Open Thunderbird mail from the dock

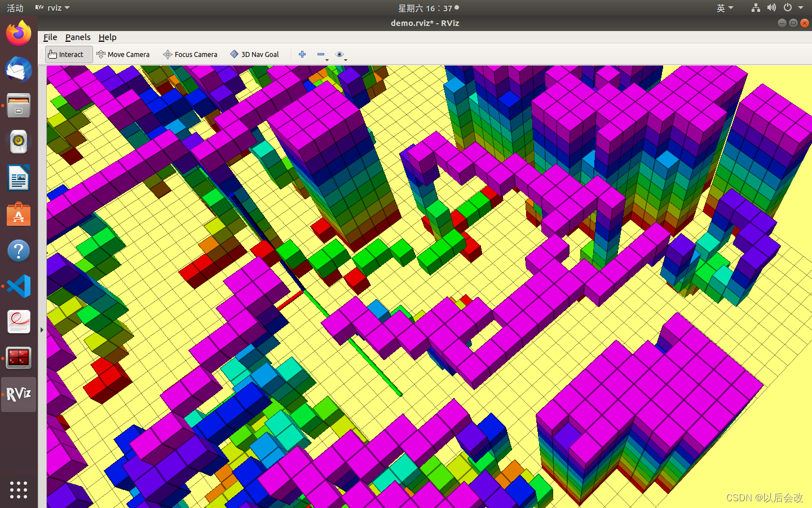(19, 69)
